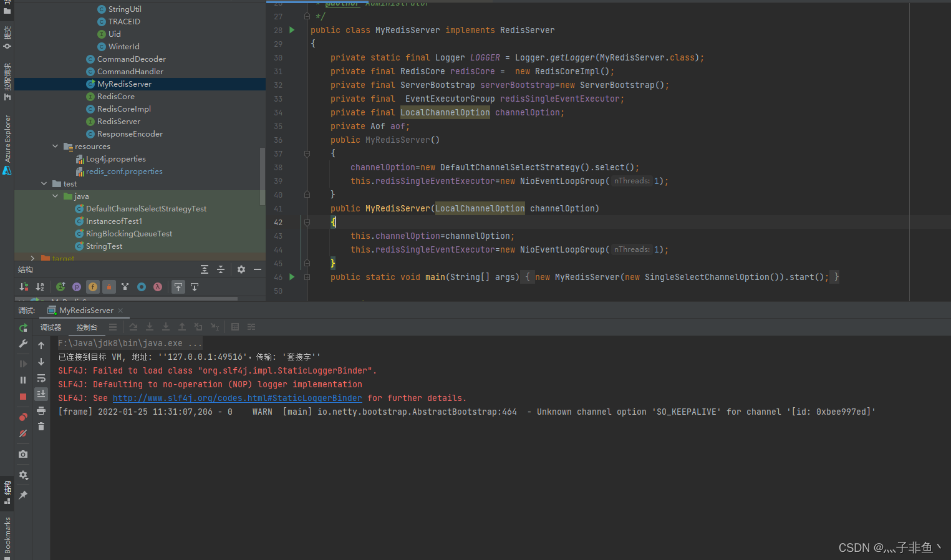
Task: Switch to the 控制台 console tab
Action: pyautogui.click(x=87, y=327)
